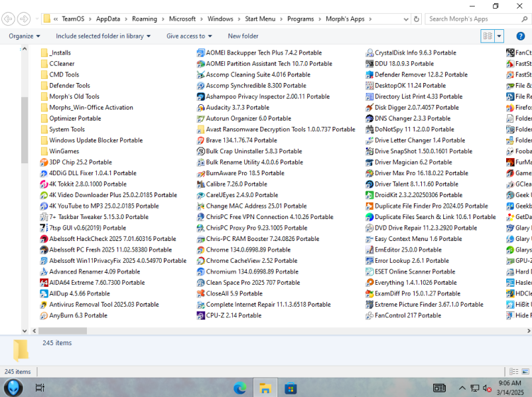The image size is (532, 397).
Task: Open the view options dropdown arrow
Action: point(499,36)
